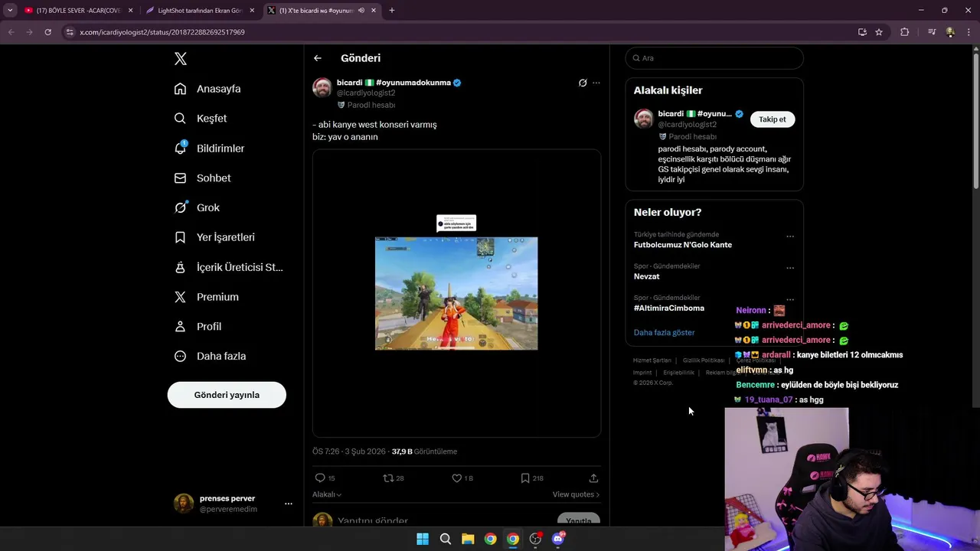Open Sohbet messages

coord(202,178)
